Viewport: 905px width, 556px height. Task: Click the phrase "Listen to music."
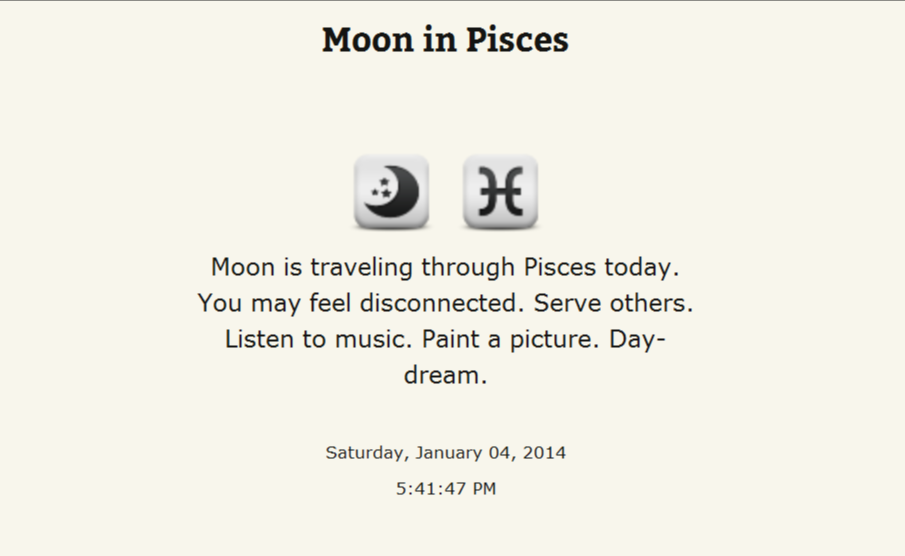click(x=319, y=339)
